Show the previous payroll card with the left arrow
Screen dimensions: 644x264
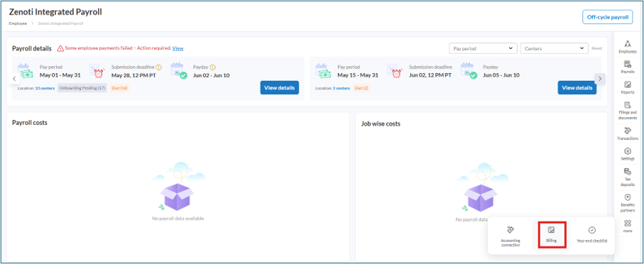pos(13,78)
